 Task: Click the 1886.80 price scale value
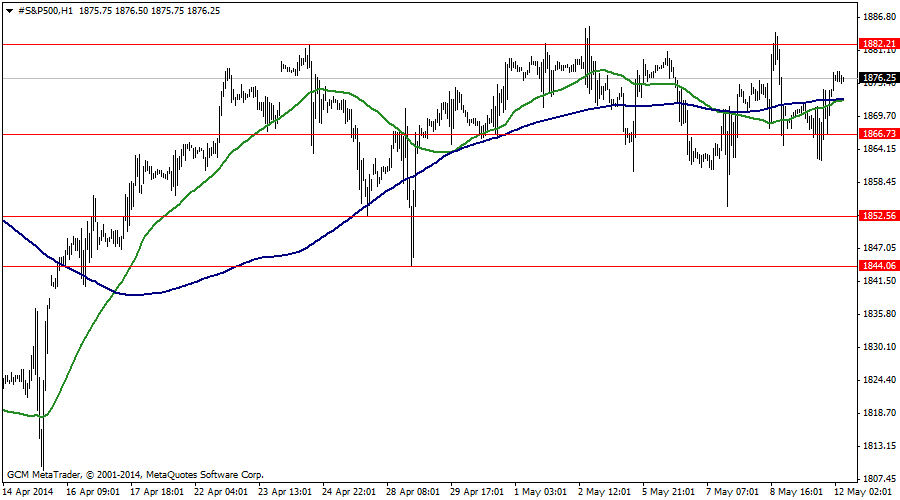[x=879, y=17]
